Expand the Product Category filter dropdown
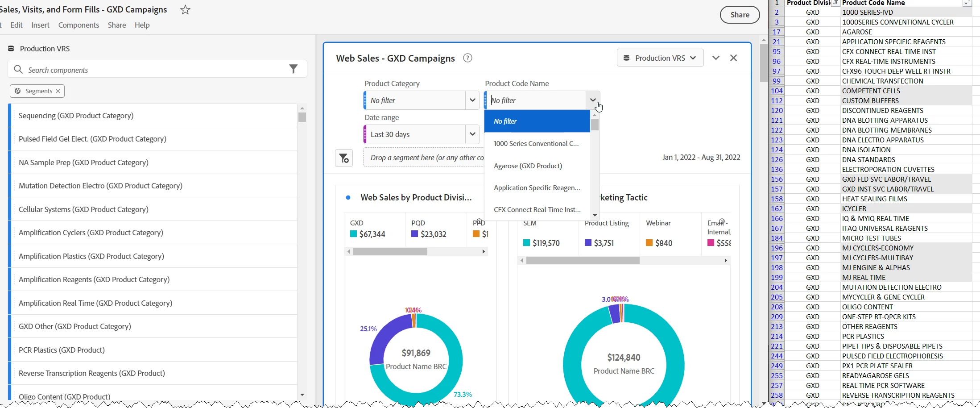Image resolution: width=980 pixels, height=408 pixels. tap(472, 100)
